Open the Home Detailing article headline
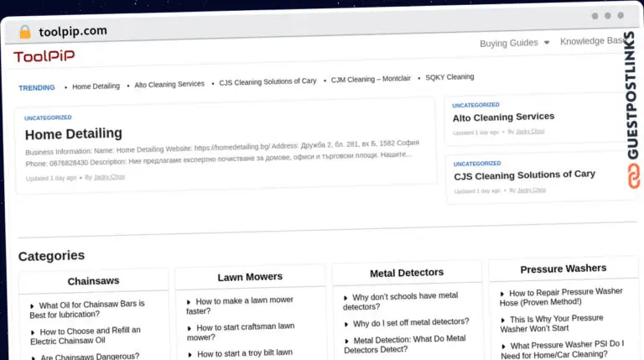Image resolution: width=644 pixels, height=360 pixels. pyautogui.click(x=74, y=134)
